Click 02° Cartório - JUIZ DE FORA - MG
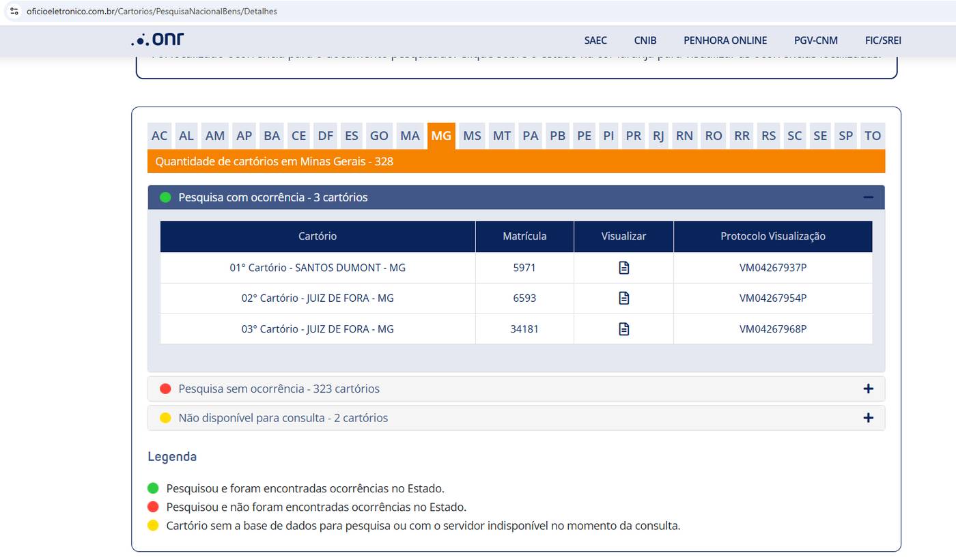The height and width of the screenshot is (560, 956). pos(318,298)
